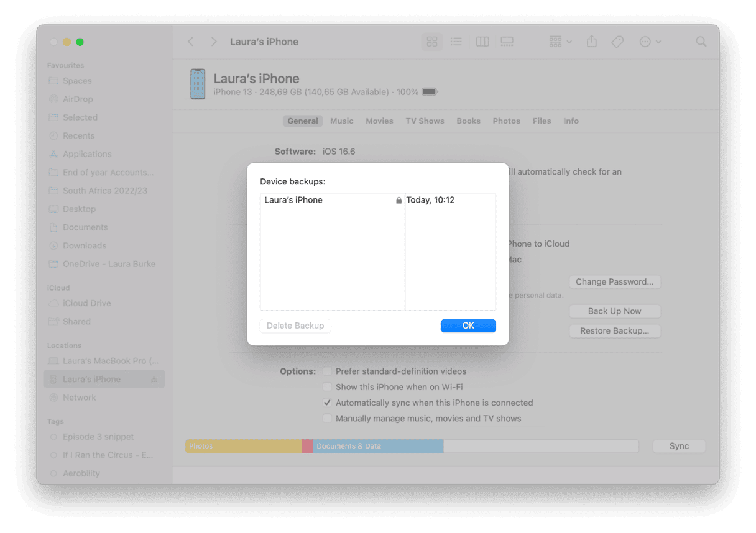This screenshot has height=533, width=756.
Task: Confirm the Device backups dialog with OK
Action: click(468, 326)
